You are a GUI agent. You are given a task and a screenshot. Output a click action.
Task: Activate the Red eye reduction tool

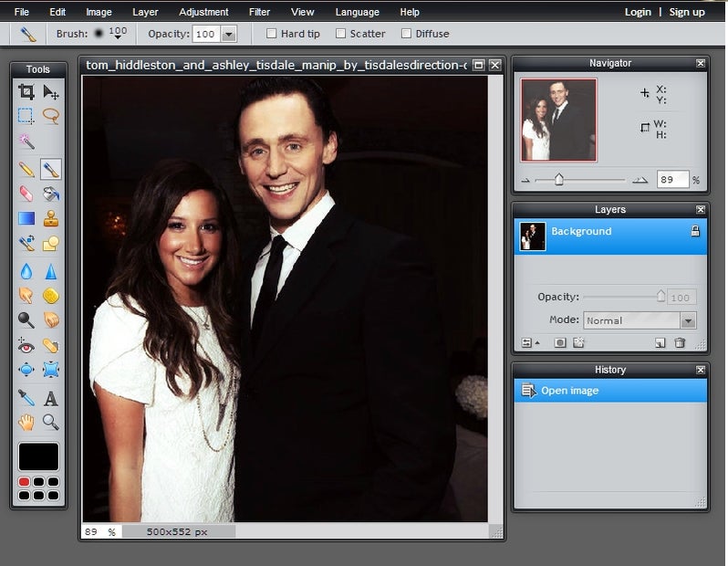coord(26,346)
